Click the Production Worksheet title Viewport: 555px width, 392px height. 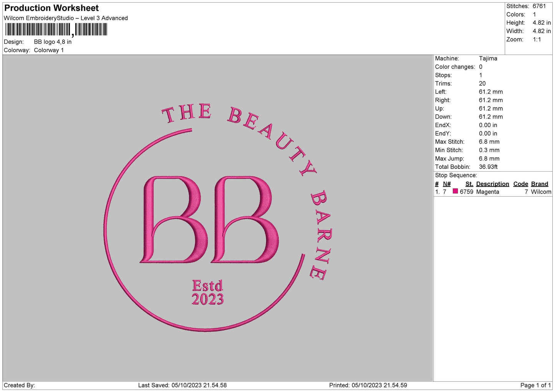click(x=51, y=8)
